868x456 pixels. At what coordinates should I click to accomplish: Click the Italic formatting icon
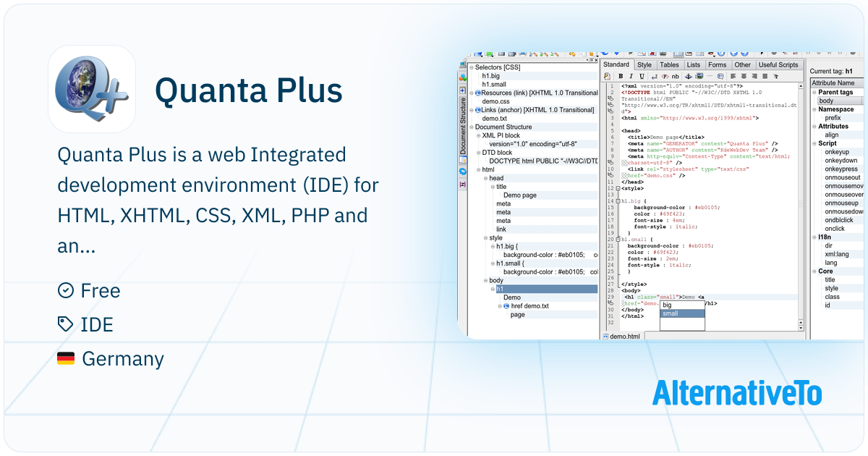point(631,76)
